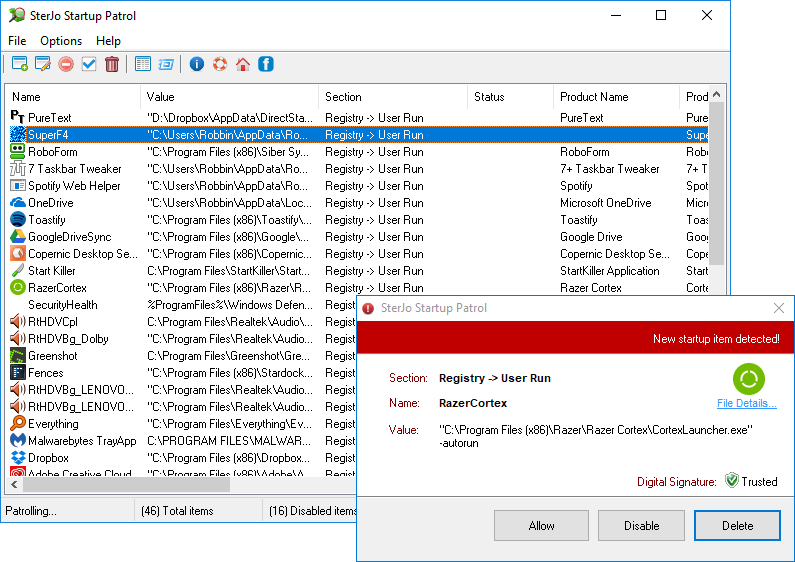The width and height of the screenshot is (795, 562).
Task: Click the red Disable item toolbar icon
Action: click(x=66, y=64)
